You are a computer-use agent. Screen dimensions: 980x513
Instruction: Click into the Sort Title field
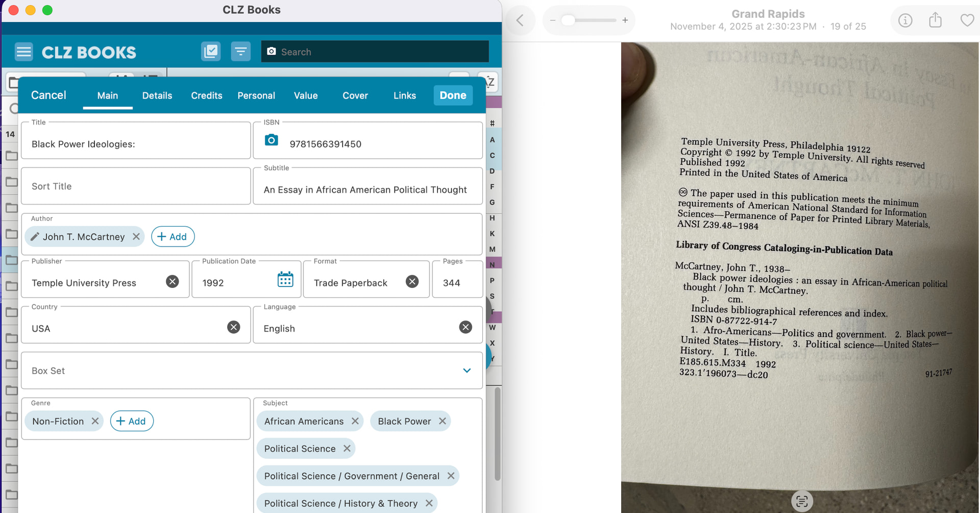click(x=136, y=186)
